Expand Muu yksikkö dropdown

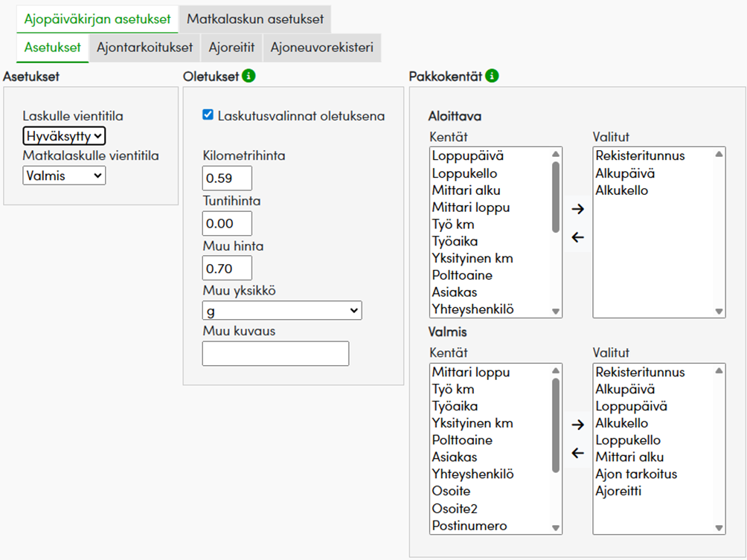281,310
